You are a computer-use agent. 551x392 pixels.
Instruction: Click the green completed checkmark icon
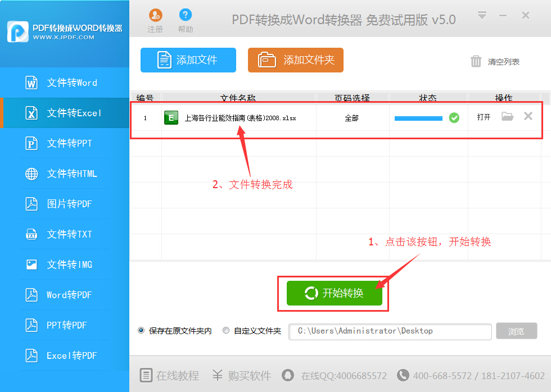pyautogui.click(x=454, y=118)
